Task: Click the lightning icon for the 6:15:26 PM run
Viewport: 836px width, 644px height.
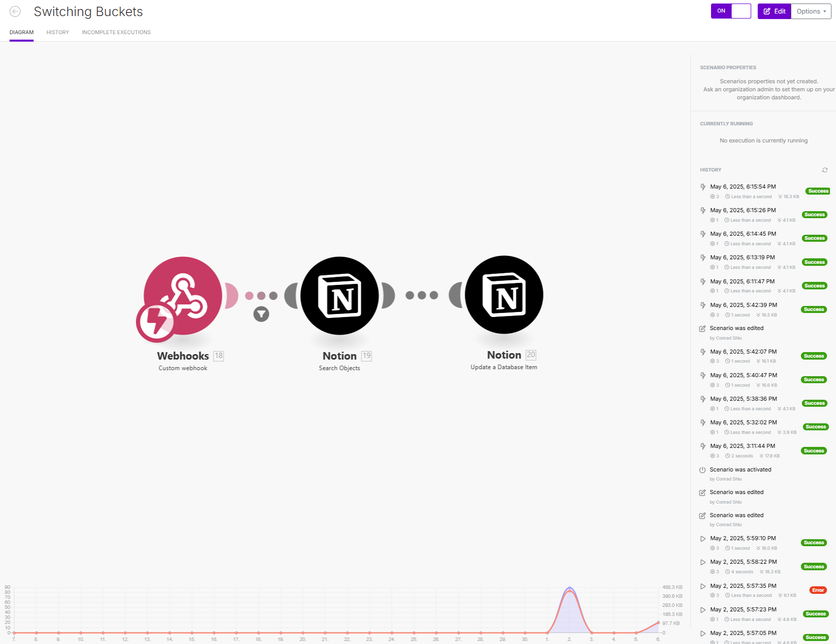Action: coord(703,211)
